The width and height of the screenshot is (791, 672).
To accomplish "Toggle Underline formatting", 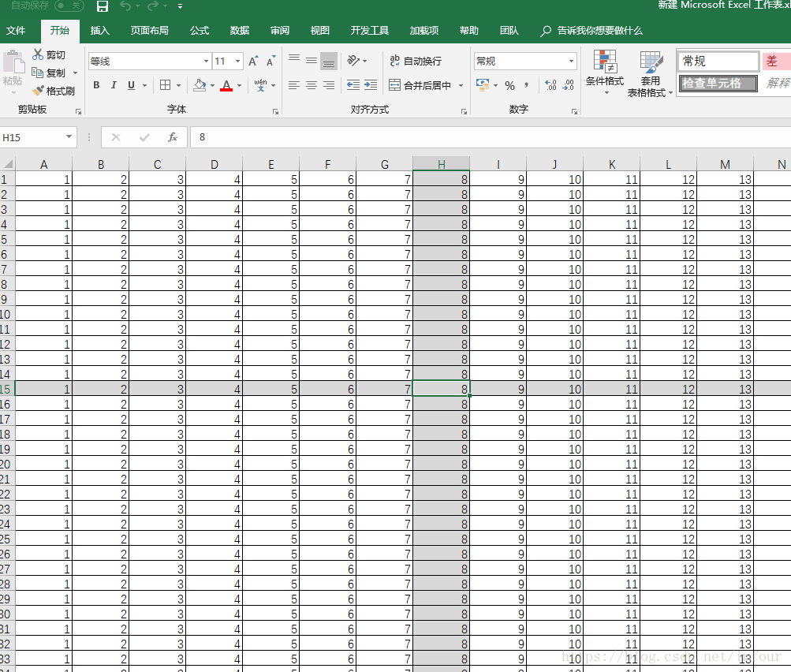I will pyautogui.click(x=131, y=85).
